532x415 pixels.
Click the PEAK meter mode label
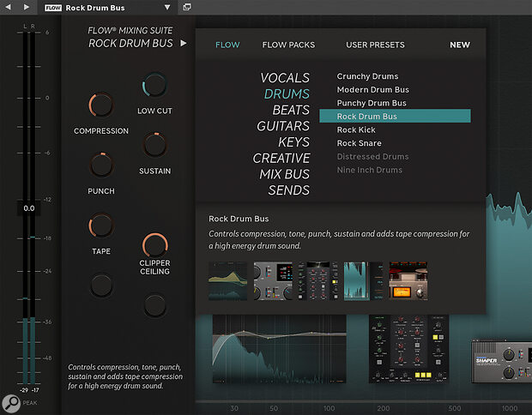click(x=30, y=403)
